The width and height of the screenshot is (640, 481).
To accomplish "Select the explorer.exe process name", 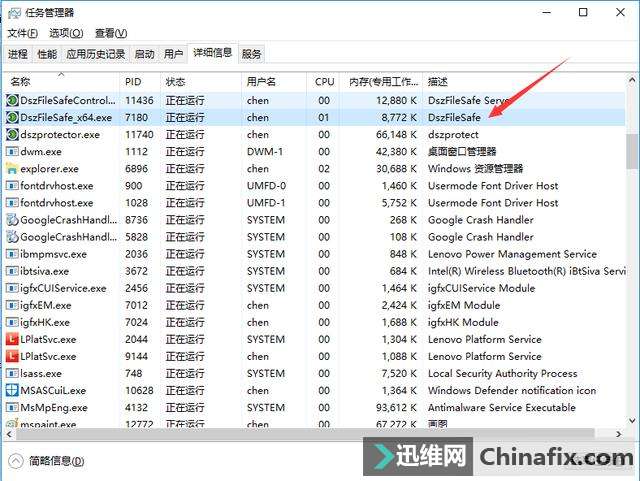I will pos(49,169).
